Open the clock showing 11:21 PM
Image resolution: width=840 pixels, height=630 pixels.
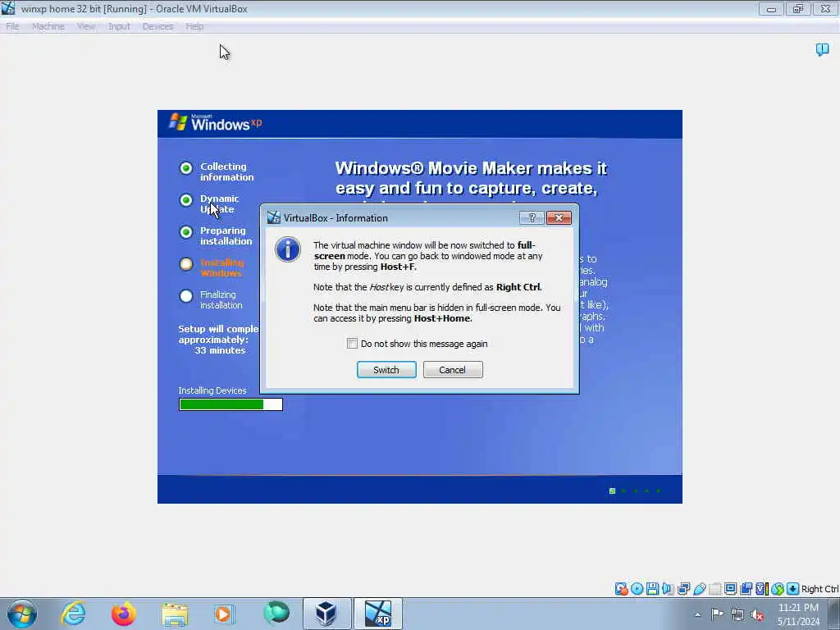[x=798, y=614]
